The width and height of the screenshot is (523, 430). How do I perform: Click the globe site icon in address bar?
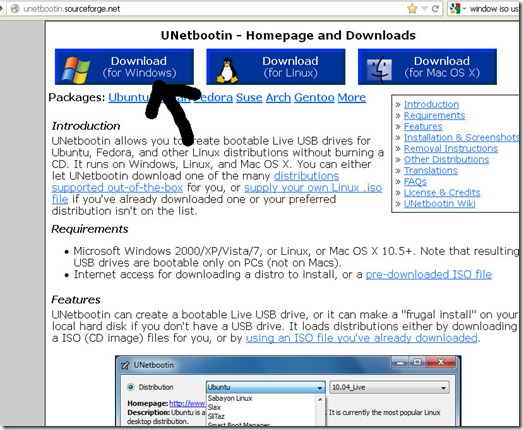coord(15,9)
